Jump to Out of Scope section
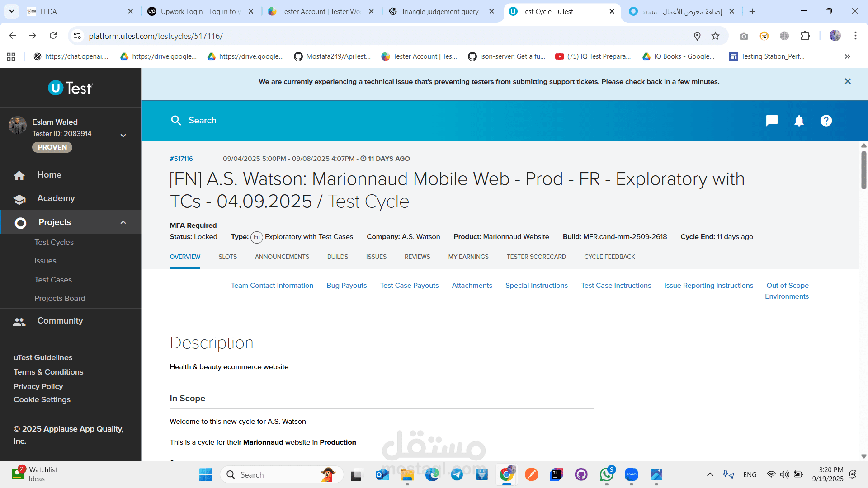868x488 pixels. pyautogui.click(x=788, y=286)
